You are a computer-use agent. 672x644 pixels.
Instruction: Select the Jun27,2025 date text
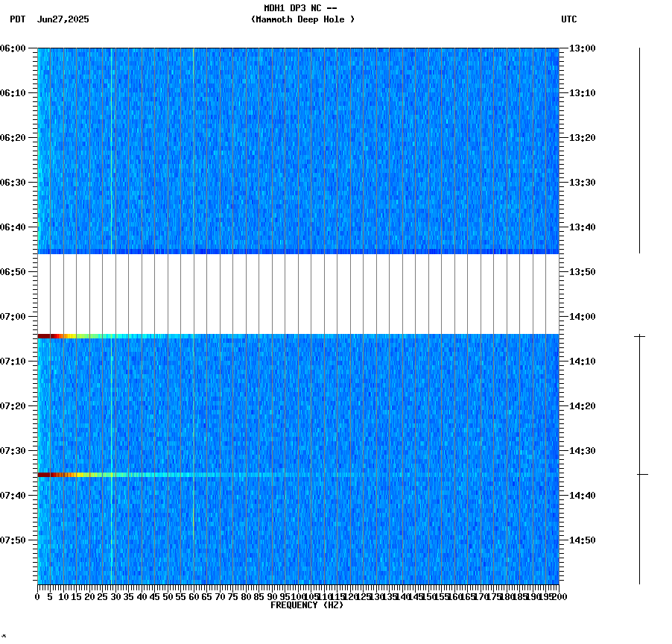point(62,21)
